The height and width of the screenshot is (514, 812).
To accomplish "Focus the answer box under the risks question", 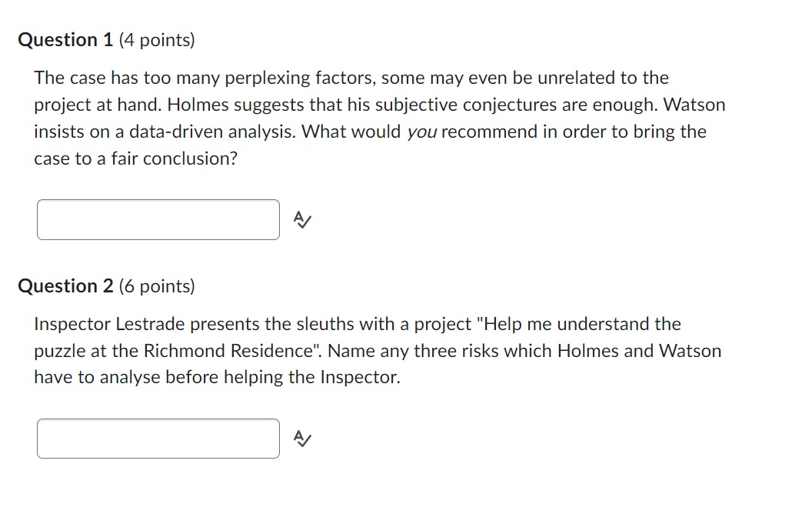I will coord(158,439).
